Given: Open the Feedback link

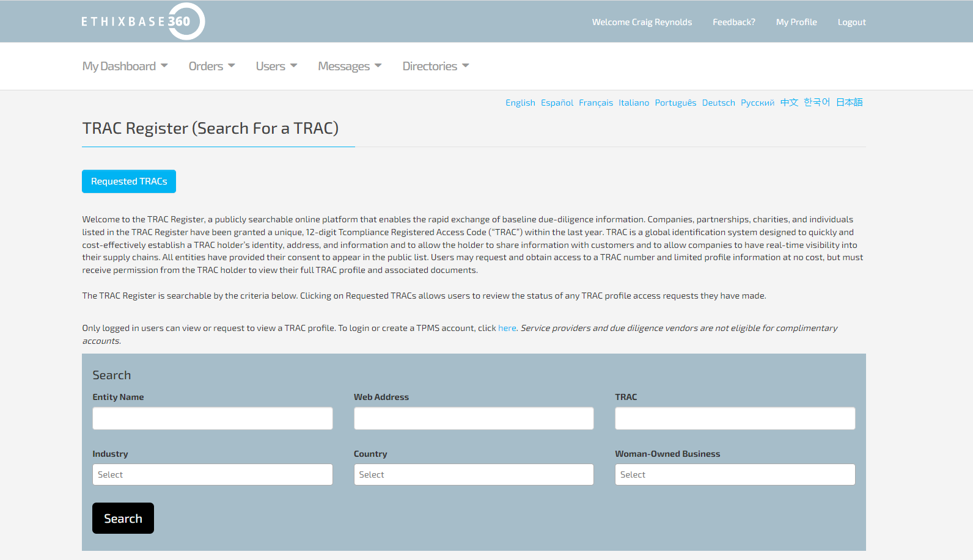Looking at the screenshot, I should tap(733, 22).
